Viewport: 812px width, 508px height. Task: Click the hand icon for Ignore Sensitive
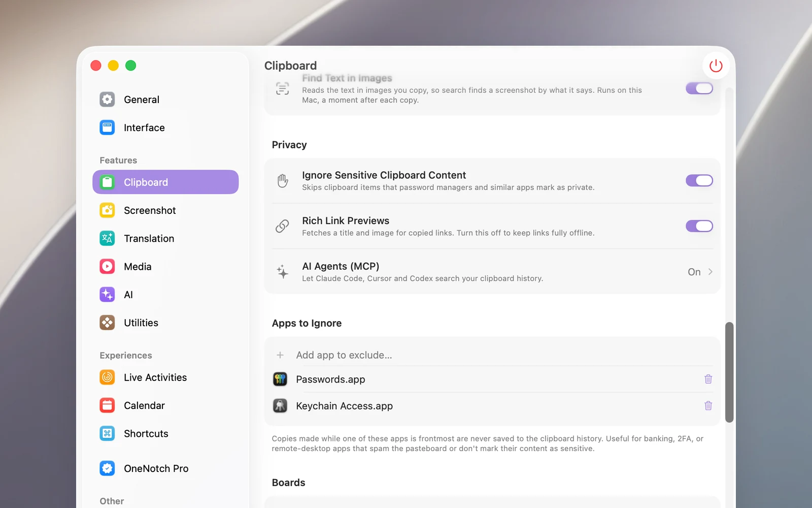point(283,180)
